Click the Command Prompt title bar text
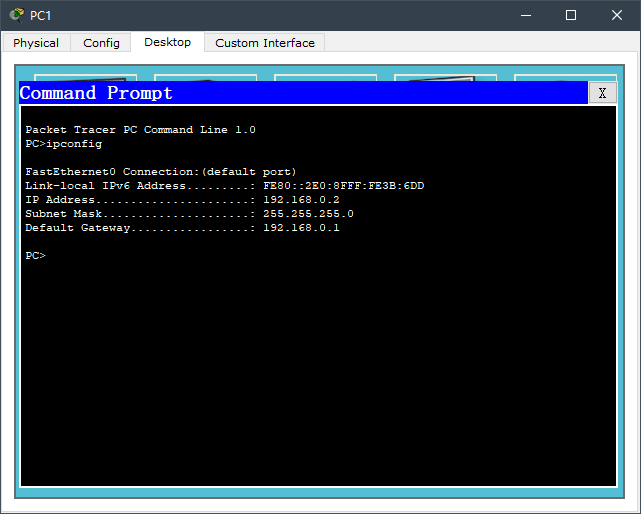Screen dimensions: 641x514 [96, 93]
